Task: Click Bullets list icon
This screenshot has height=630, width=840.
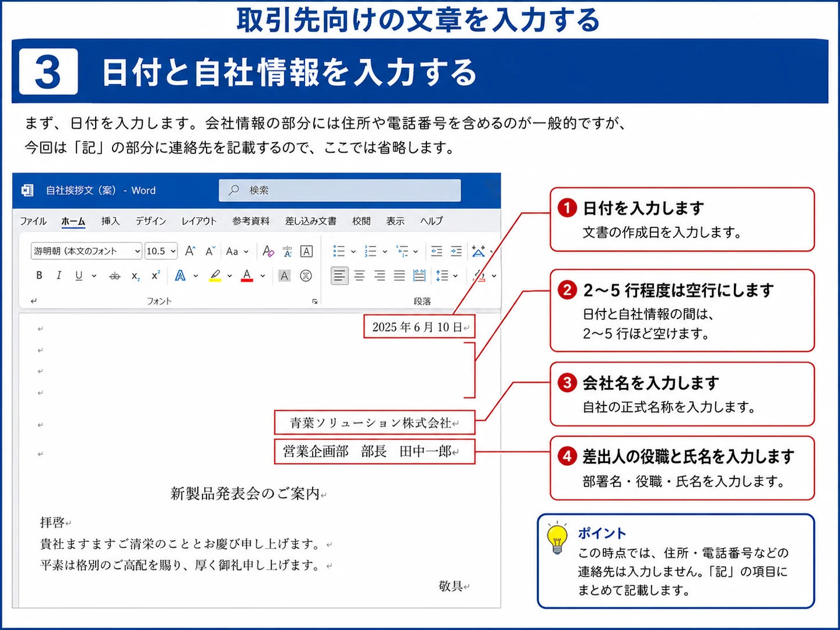Action: point(339,251)
